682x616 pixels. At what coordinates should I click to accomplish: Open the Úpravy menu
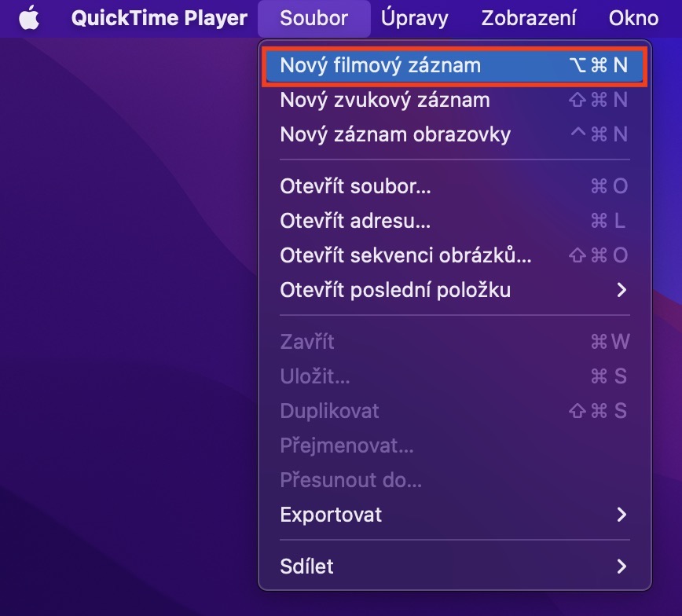(x=414, y=18)
